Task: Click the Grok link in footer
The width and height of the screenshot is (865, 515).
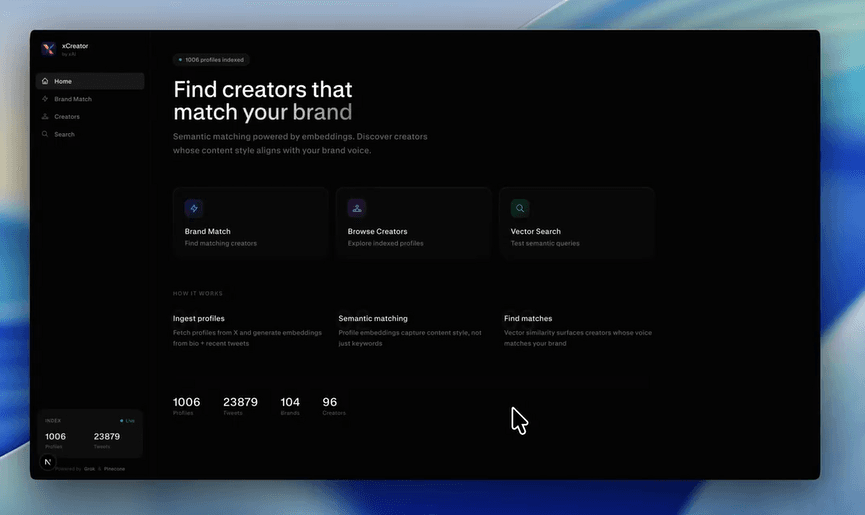Action: pos(89,469)
